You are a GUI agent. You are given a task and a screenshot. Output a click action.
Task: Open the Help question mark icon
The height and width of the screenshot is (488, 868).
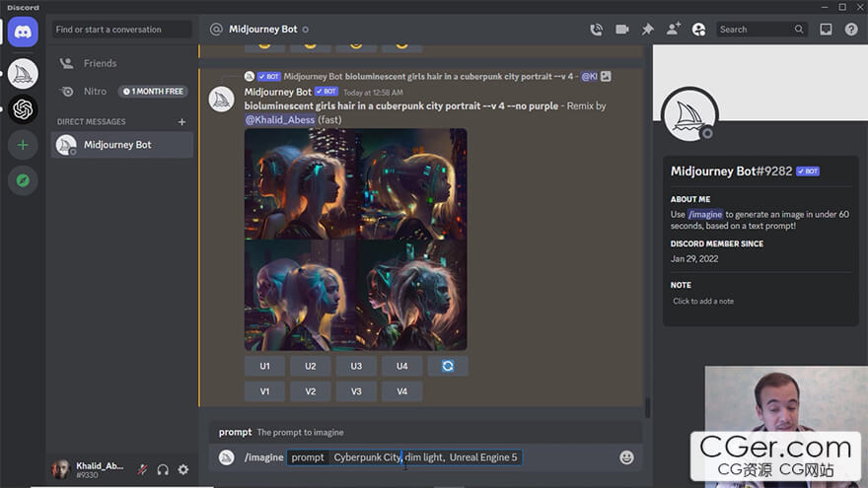pyautogui.click(x=851, y=30)
